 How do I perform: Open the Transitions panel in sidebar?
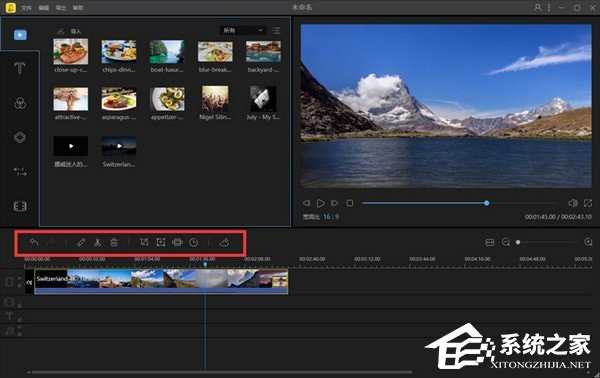[20, 171]
